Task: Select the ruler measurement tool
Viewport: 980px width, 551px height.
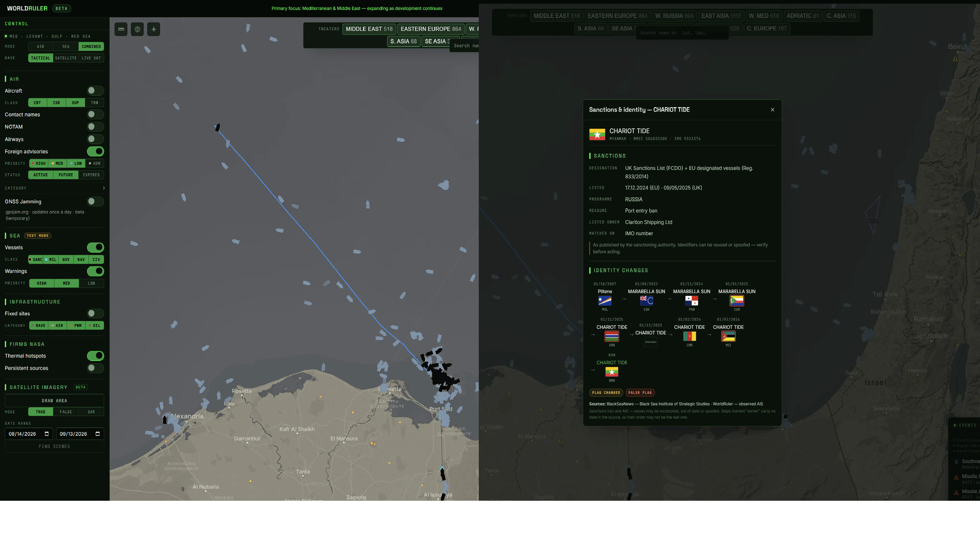Action: coord(121,29)
